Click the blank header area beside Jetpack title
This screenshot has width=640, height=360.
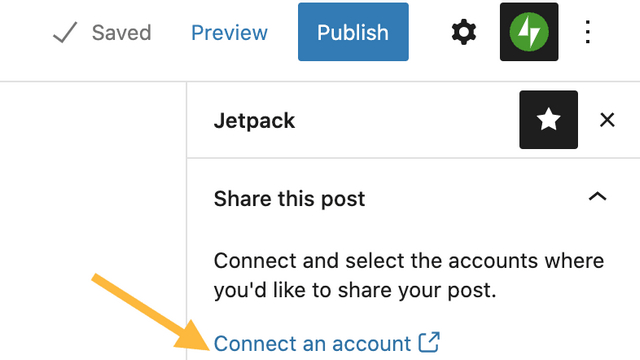point(406,120)
